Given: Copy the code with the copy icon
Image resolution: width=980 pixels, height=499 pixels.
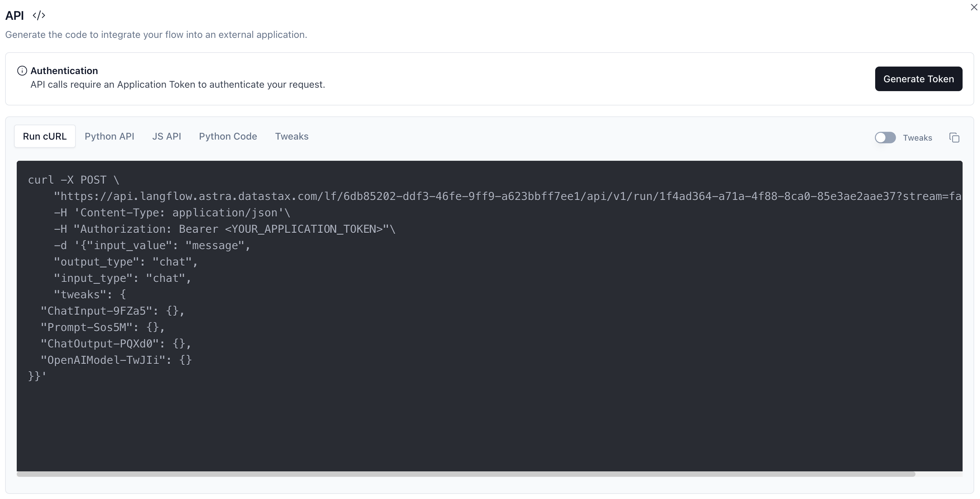Looking at the screenshot, I should (x=954, y=137).
